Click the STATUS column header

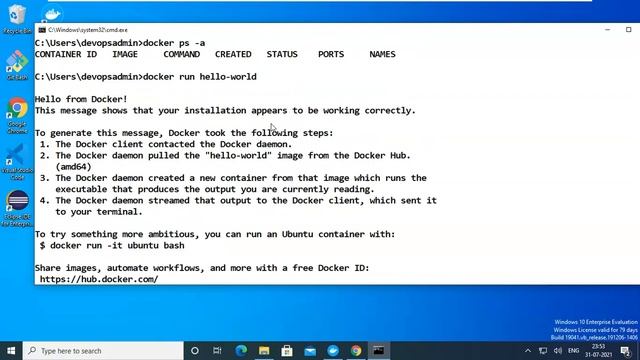[282, 54]
